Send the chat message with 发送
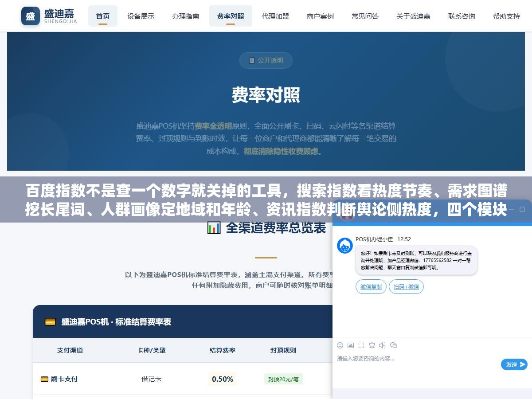 point(514,364)
